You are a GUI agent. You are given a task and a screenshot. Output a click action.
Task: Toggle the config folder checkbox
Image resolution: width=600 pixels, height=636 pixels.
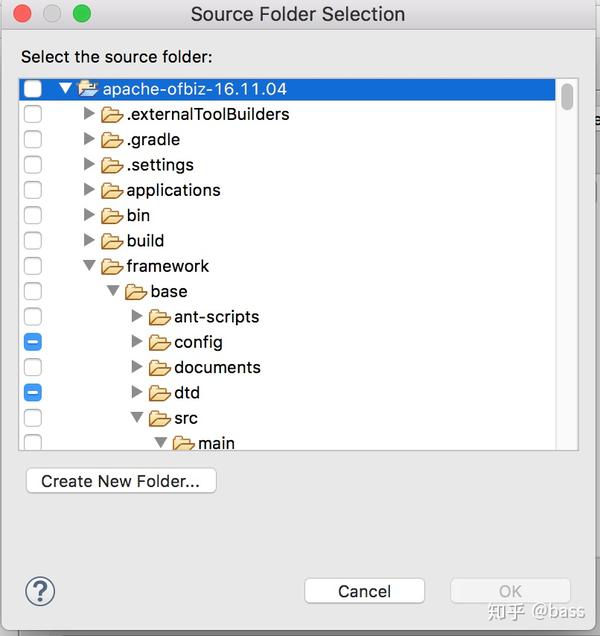point(33,342)
